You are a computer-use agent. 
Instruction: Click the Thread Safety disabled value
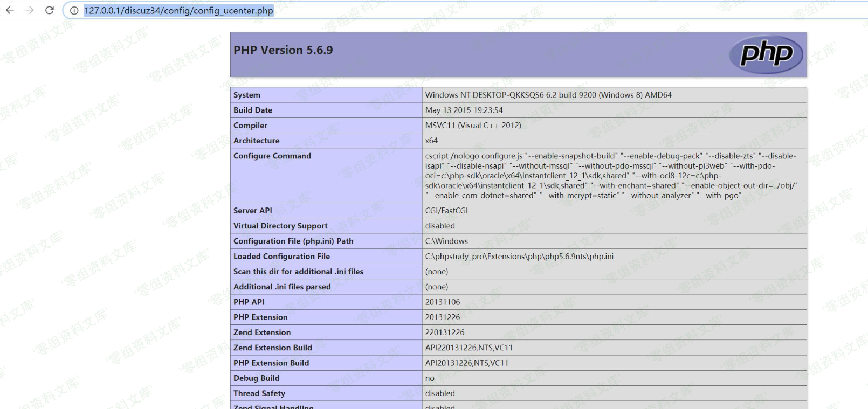440,393
